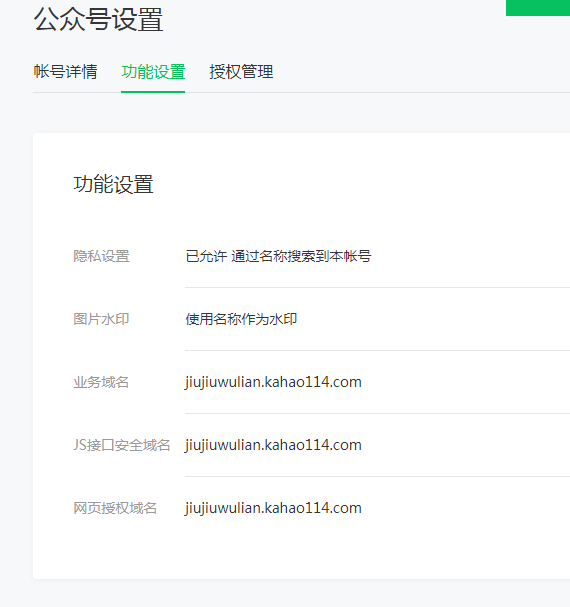Select the 功能设置 tab
The image size is (570, 607).
tap(153, 72)
